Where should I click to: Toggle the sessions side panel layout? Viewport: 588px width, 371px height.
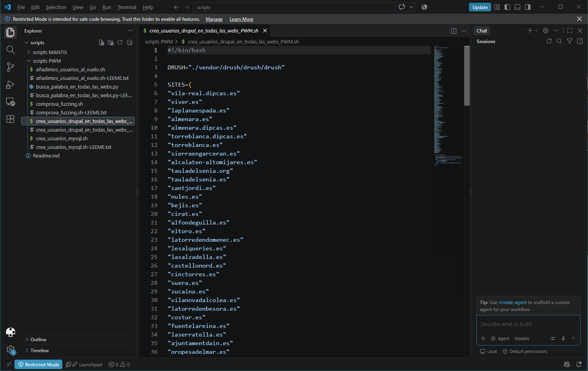pyautogui.click(x=580, y=41)
